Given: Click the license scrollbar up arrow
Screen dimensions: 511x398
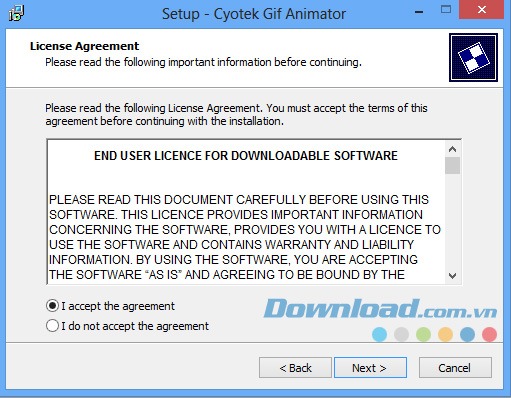Looking at the screenshot, I should 452,149.
